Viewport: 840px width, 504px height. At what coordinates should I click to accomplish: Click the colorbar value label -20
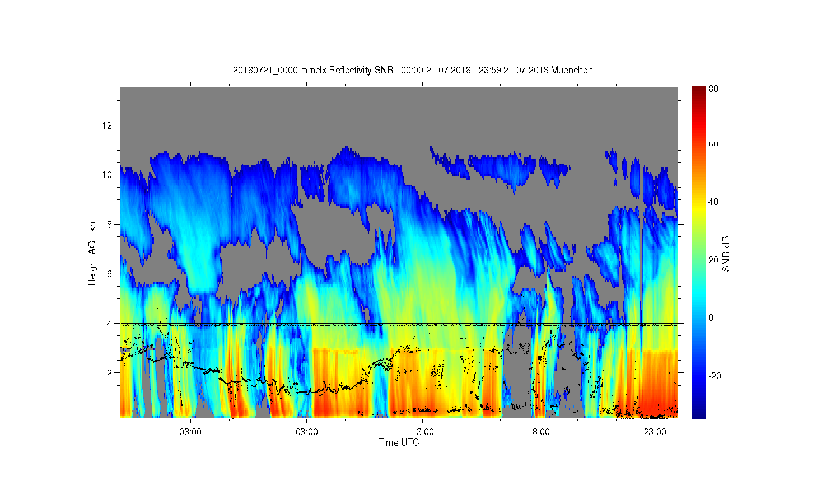(x=715, y=376)
